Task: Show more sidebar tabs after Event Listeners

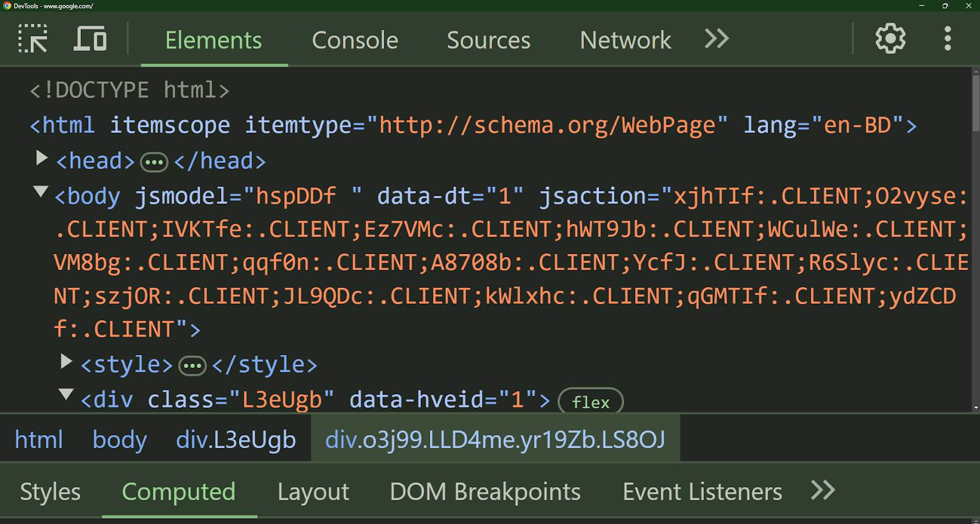Action: [x=823, y=490]
